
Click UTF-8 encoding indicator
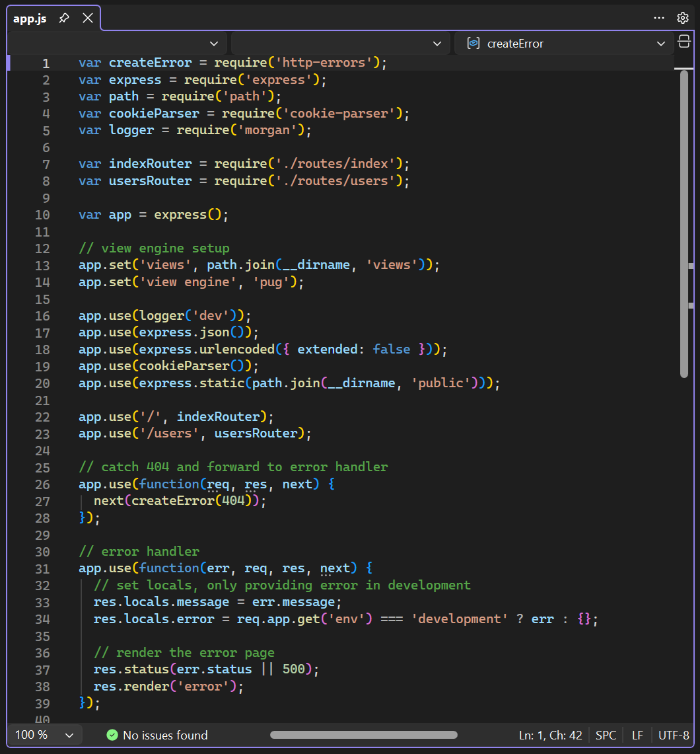tap(674, 735)
